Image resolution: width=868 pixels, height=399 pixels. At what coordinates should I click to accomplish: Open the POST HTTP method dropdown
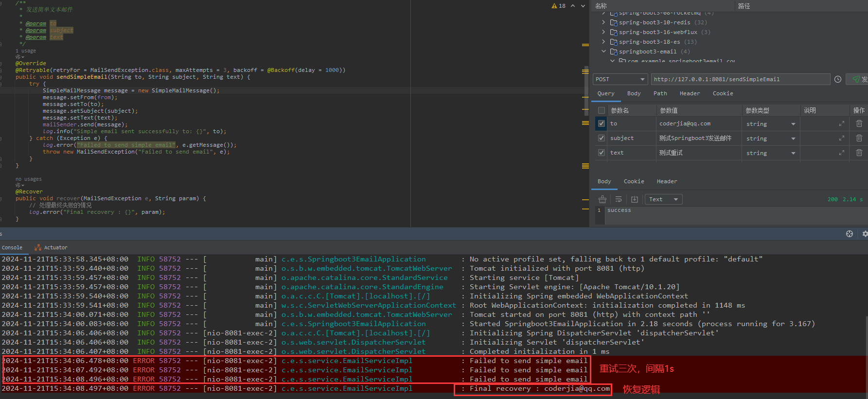620,79
